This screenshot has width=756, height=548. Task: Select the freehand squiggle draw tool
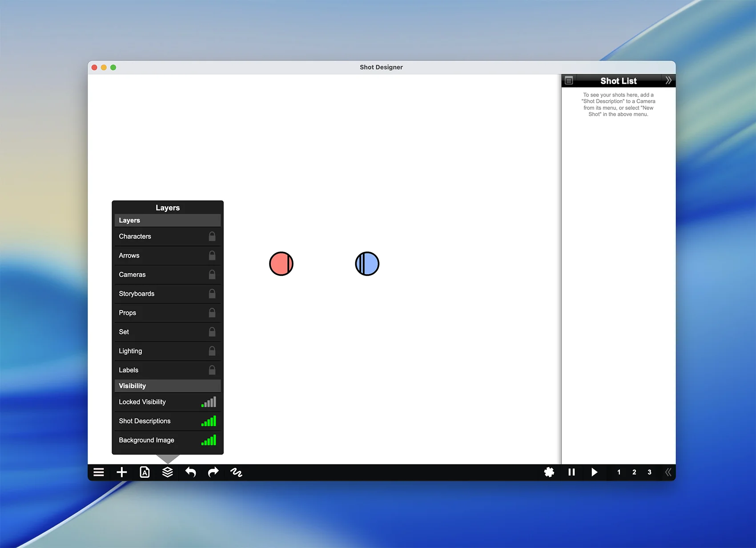pyautogui.click(x=236, y=472)
